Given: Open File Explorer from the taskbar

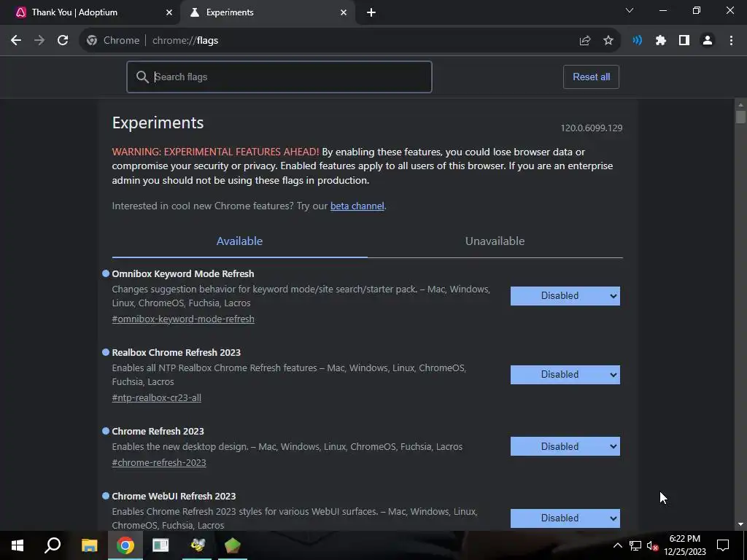Looking at the screenshot, I should coord(89,545).
